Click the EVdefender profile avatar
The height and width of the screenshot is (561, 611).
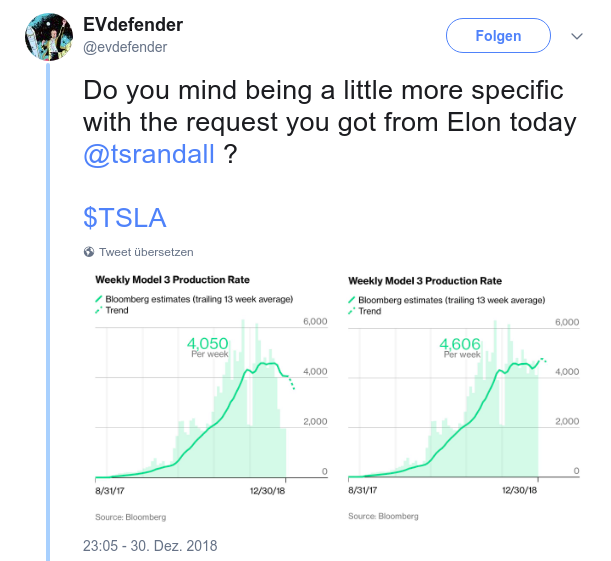48,35
